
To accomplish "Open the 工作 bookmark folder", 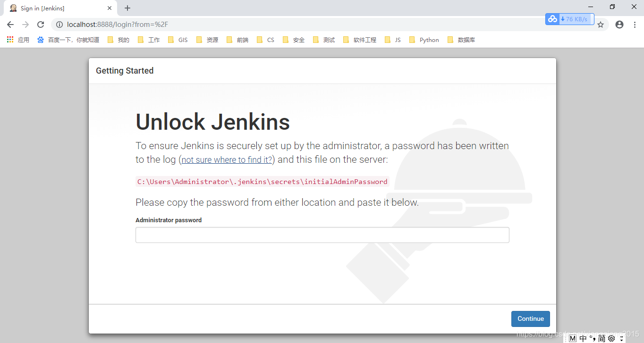I will [x=149, y=40].
